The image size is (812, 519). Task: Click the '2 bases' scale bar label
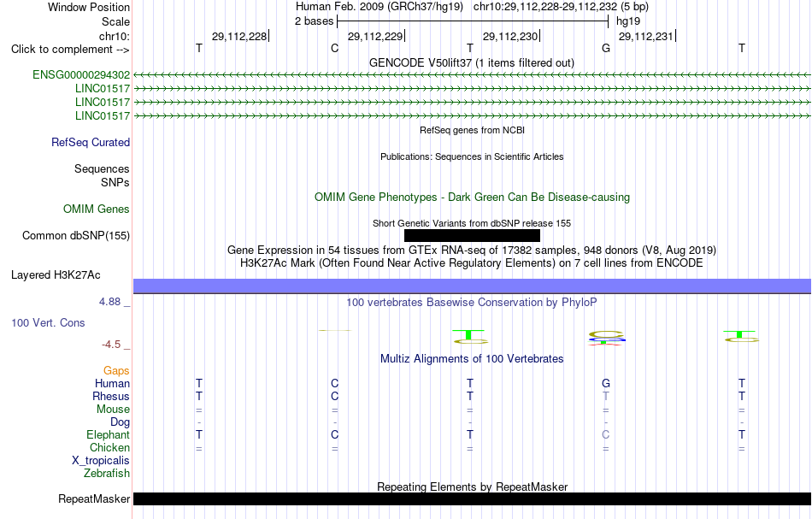(315, 21)
